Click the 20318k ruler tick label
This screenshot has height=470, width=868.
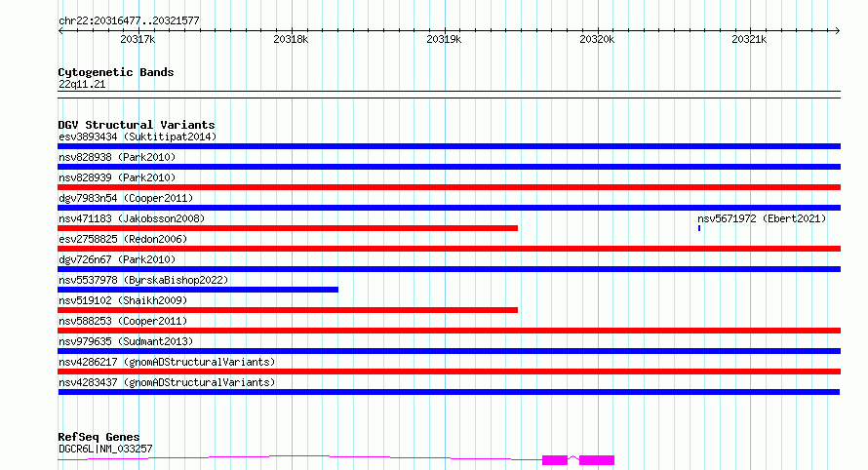[x=292, y=39]
